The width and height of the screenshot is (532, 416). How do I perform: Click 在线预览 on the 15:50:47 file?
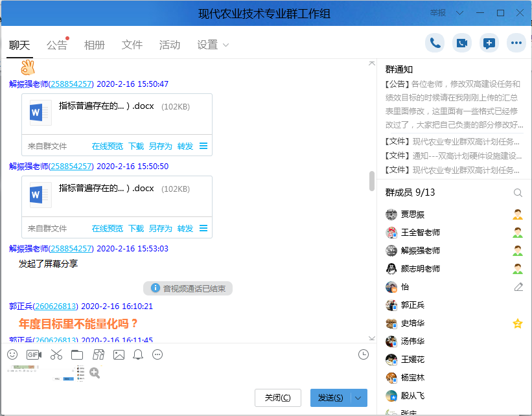[107, 146]
